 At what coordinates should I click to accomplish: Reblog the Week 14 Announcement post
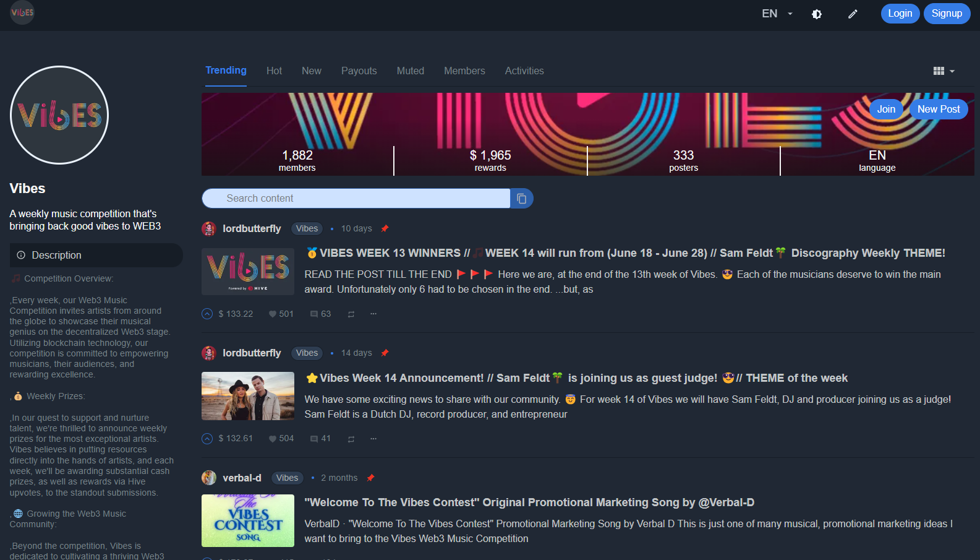(x=351, y=439)
